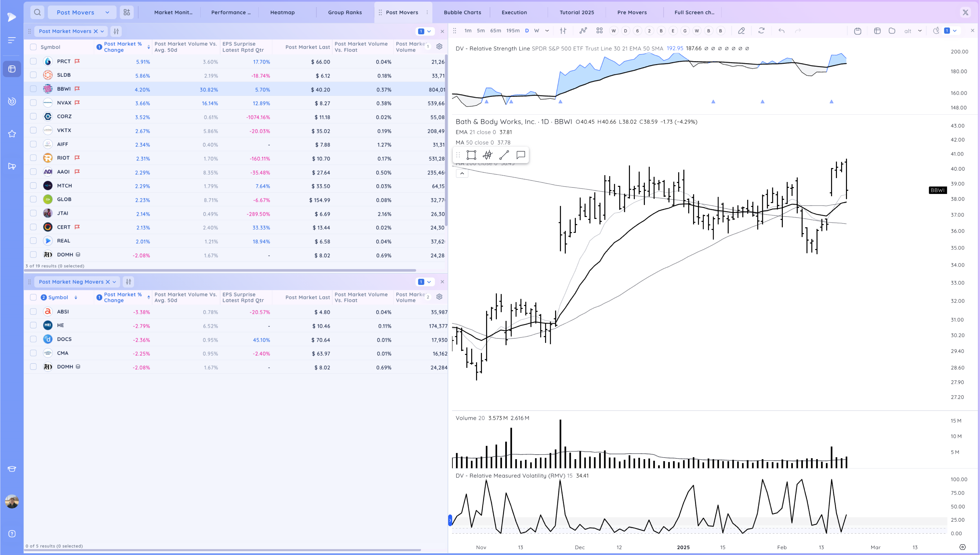This screenshot has width=980, height=555.
Task: Open the flag icon in the left sidebar
Action: click(x=12, y=166)
